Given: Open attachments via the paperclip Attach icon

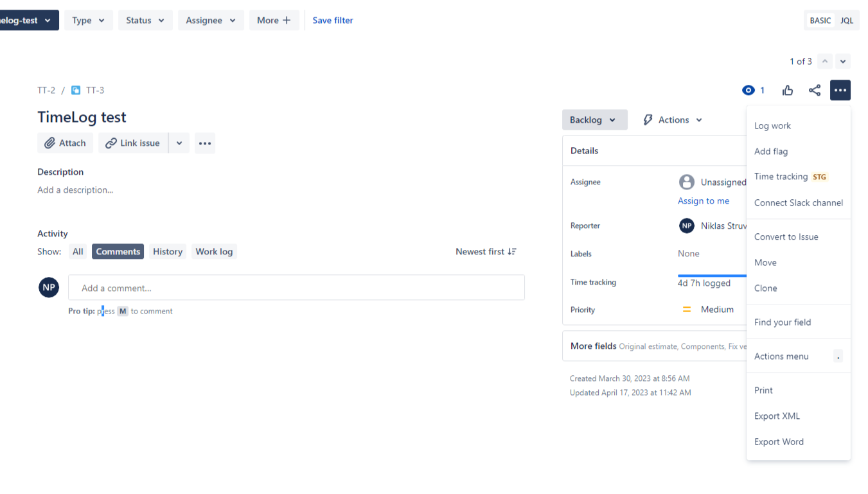Looking at the screenshot, I should coord(50,143).
